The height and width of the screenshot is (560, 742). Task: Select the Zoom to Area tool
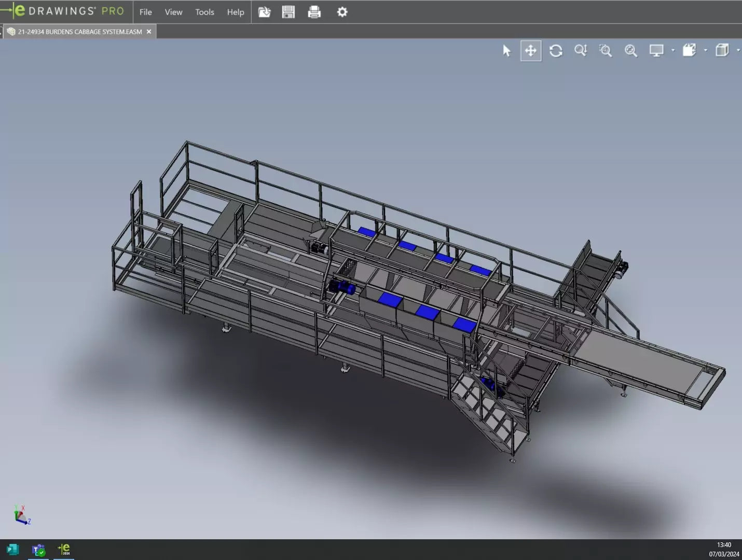[605, 51]
